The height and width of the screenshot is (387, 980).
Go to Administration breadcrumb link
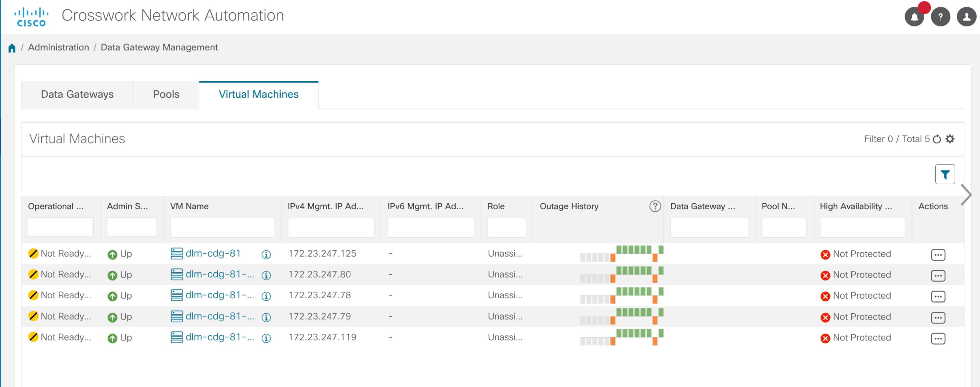click(58, 47)
